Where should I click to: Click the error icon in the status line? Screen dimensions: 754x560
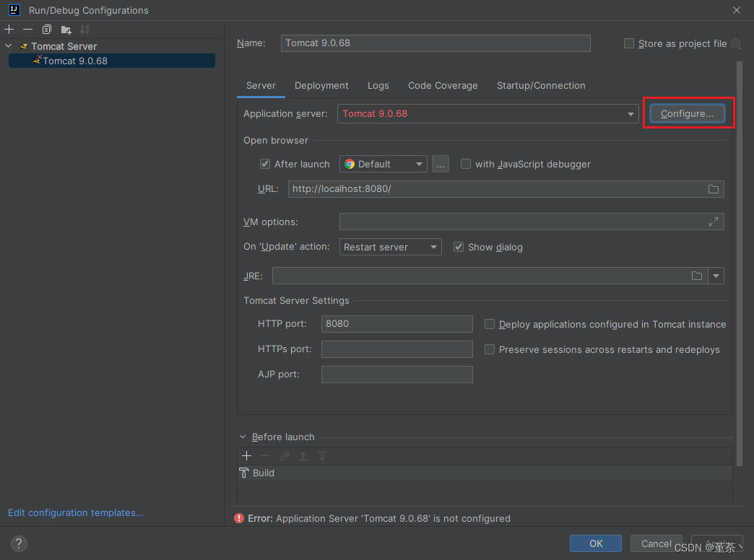[x=239, y=518]
